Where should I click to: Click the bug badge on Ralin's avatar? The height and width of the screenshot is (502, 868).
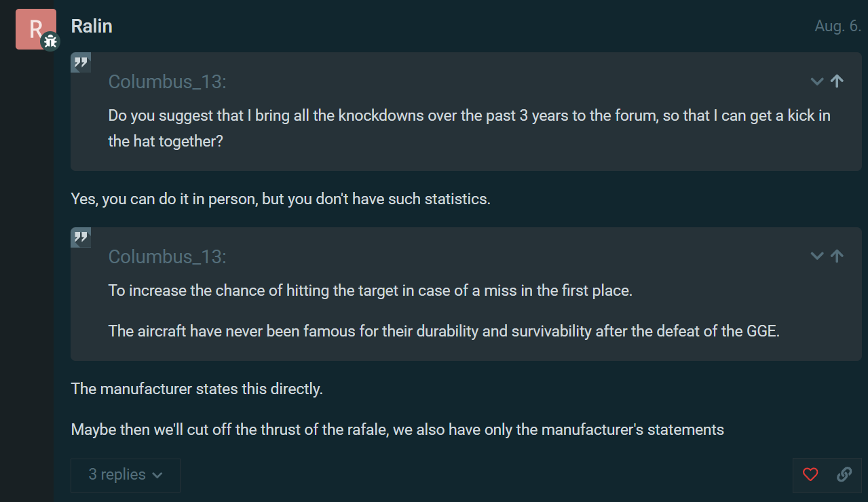tap(50, 42)
